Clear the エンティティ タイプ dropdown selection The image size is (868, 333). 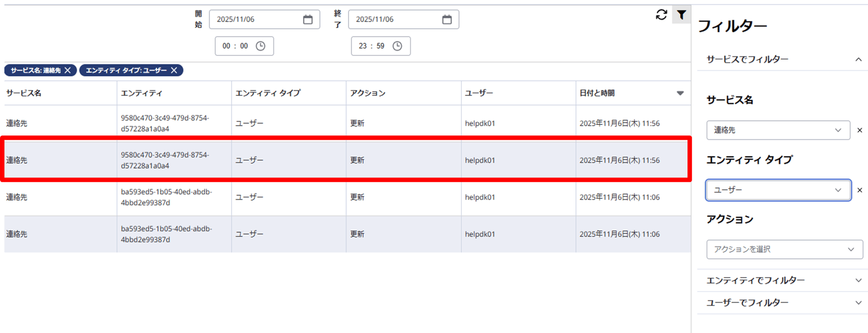coord(859,190)
